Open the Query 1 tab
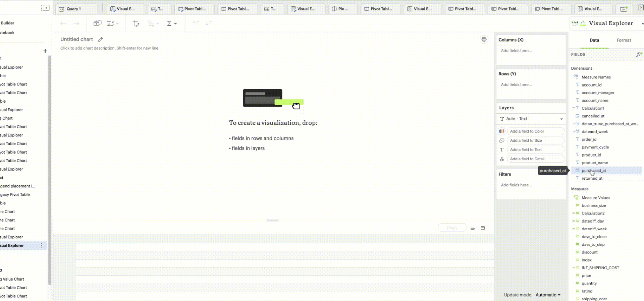Viewport: 644px width, 301px height. tap(74, 9)
